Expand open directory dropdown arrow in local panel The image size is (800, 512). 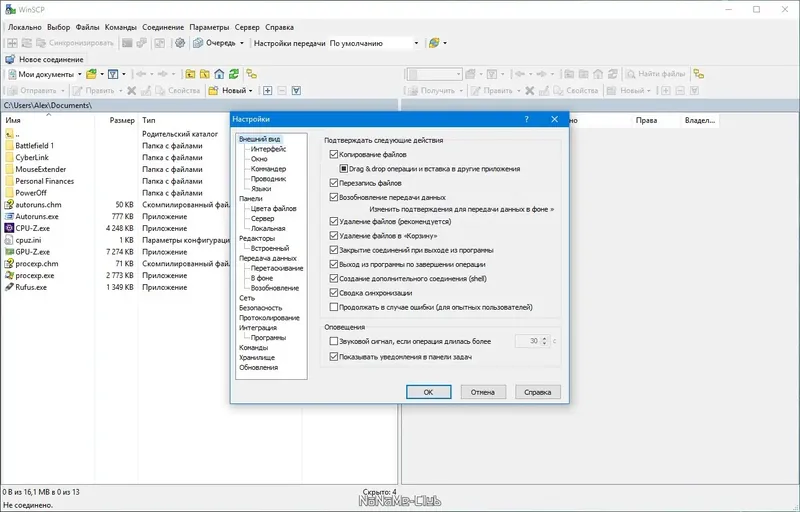pyautogui.click(x=102, y=74)
